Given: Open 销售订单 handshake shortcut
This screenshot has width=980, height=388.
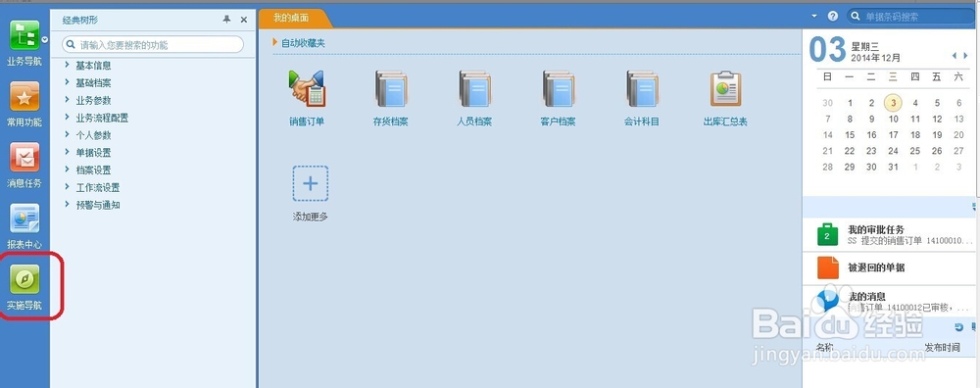Looking at the screenshot, I should (x=307, y=89).
